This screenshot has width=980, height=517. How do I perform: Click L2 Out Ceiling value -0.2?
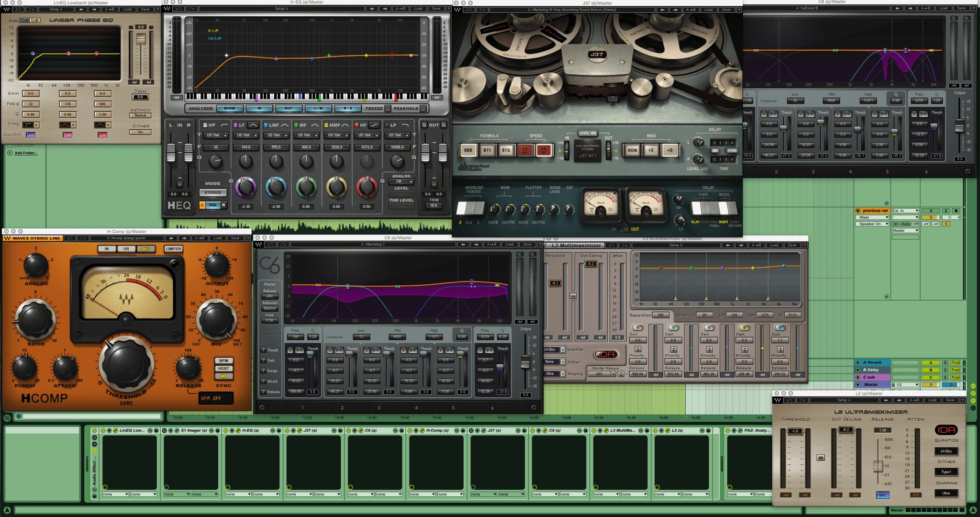coord(846,430)
